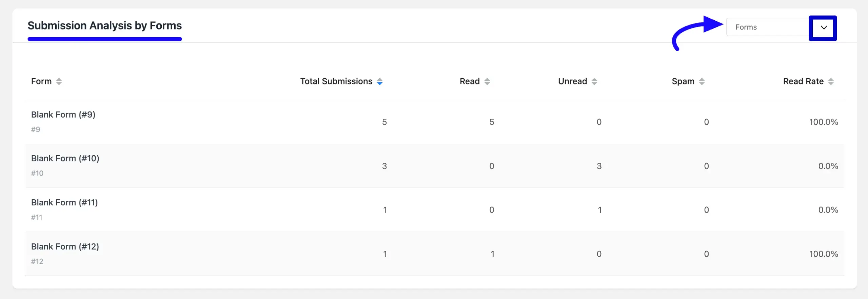Click the #11 form ID text
868x299 pixels.
[x=37, y=217]
